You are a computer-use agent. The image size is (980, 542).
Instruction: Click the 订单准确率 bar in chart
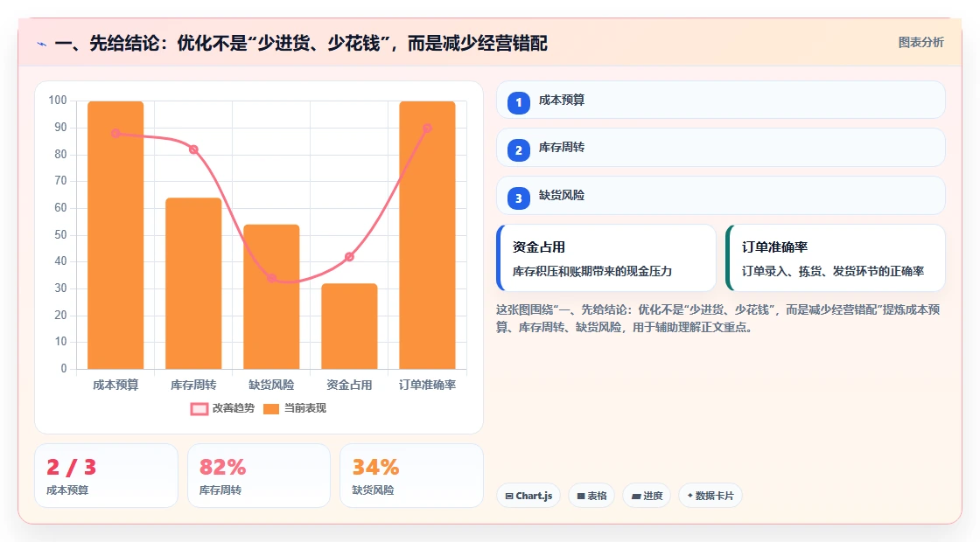[x=428, y=235]
